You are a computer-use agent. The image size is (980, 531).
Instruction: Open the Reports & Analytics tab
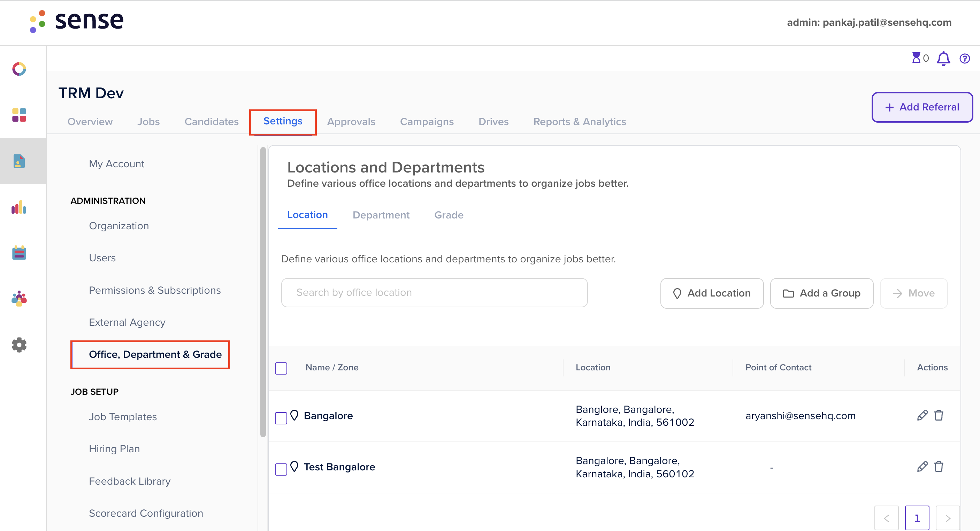580,122
